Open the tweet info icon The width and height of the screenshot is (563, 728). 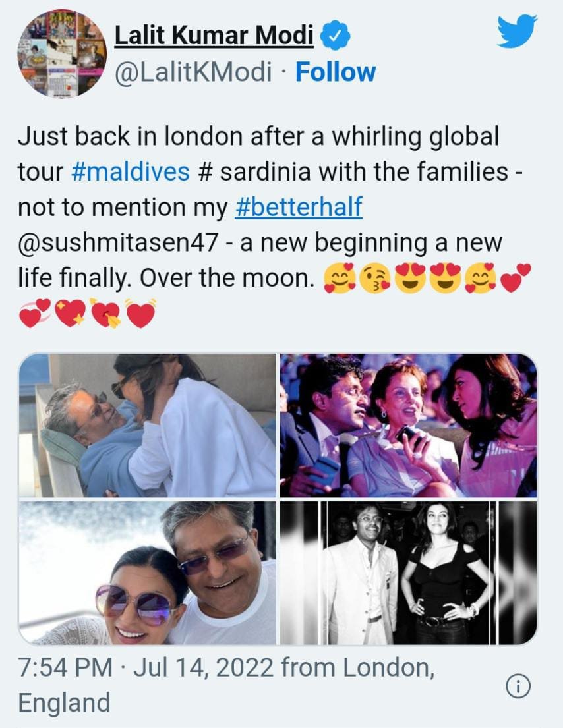(518, 687)
